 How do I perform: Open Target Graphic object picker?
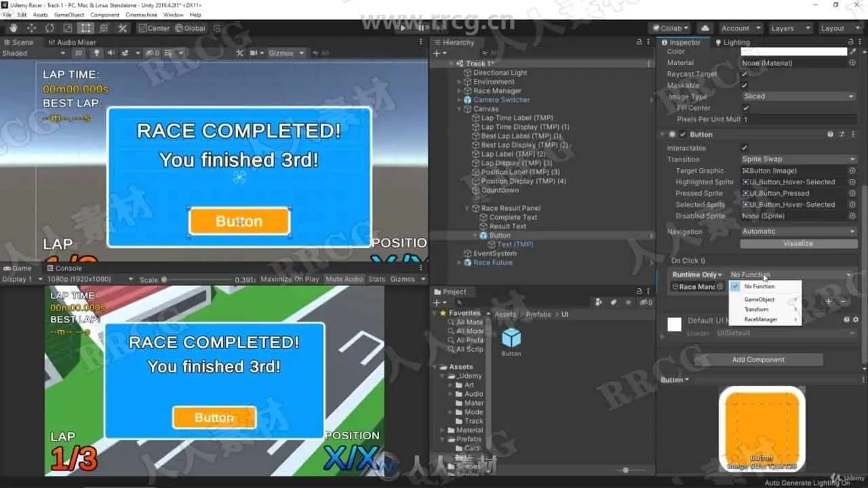point(852,171)
